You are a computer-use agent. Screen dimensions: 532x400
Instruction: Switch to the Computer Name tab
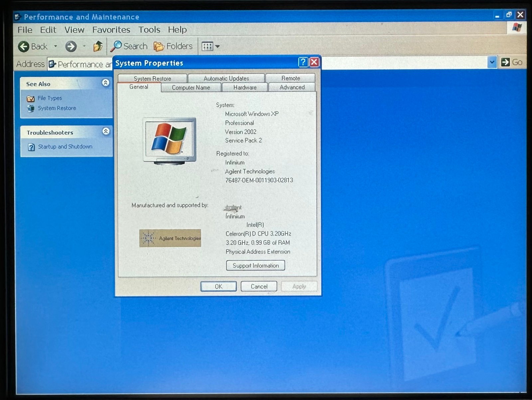[191, 87]
